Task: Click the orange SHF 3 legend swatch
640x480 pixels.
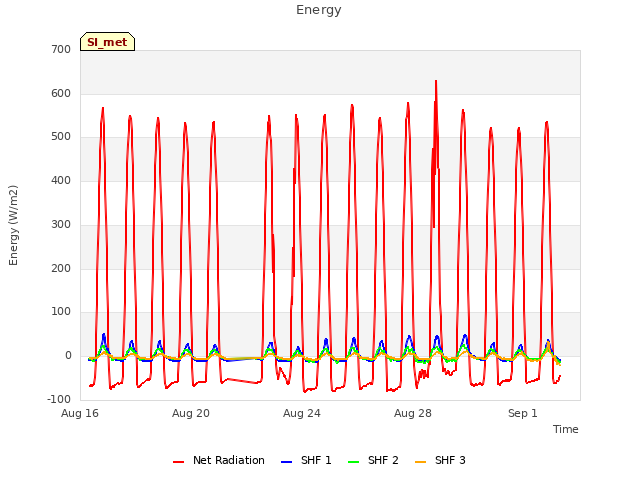Action: tap(420, 462)
